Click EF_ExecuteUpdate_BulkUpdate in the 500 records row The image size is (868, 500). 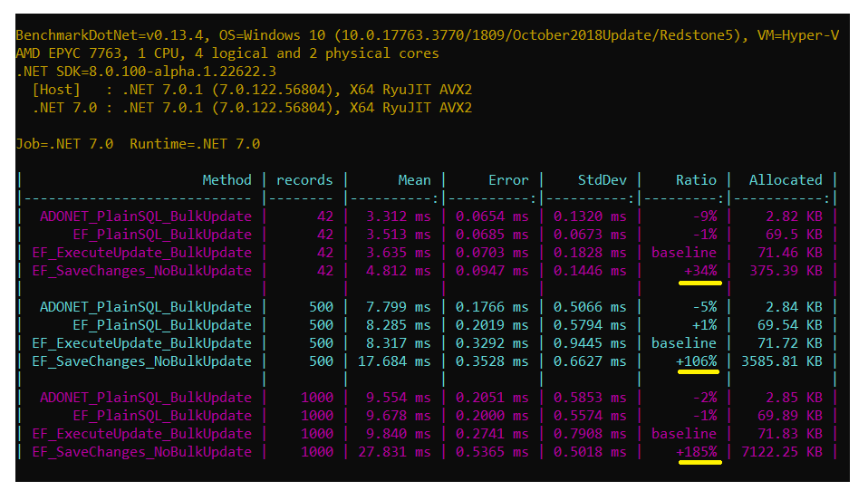pyautogui.click(x=141, y=343)
